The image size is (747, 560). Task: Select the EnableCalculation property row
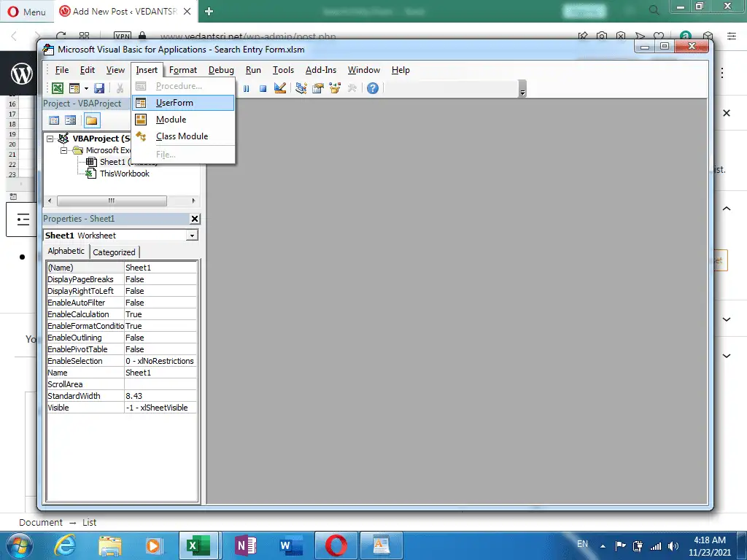(122, 314)
